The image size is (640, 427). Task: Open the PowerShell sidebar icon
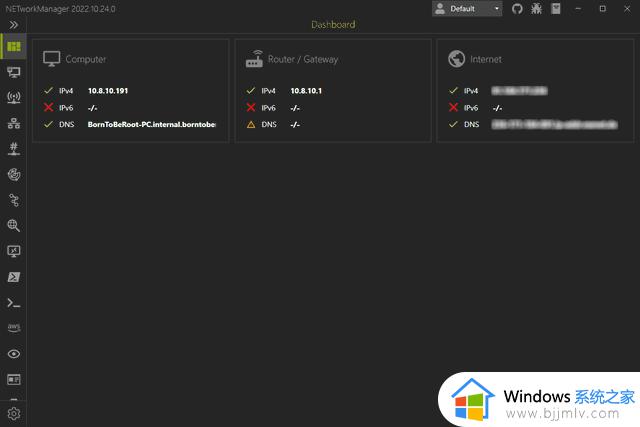pos(13,277)
